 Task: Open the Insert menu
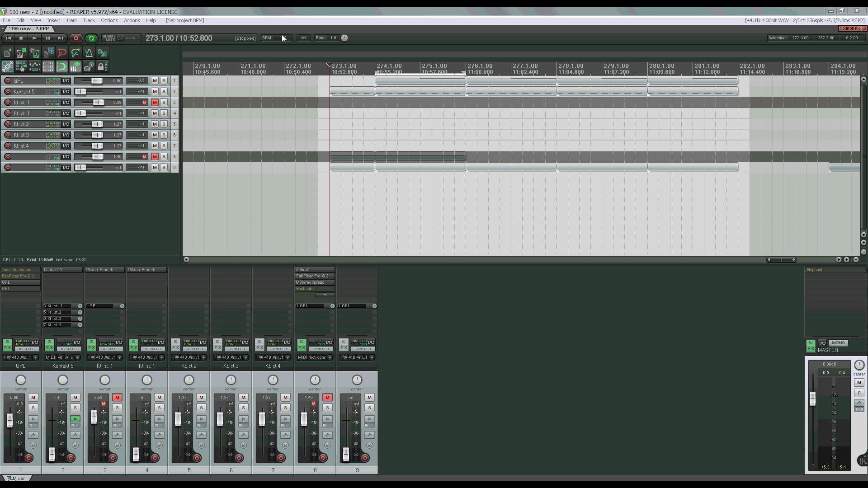[x=53, y=20]
